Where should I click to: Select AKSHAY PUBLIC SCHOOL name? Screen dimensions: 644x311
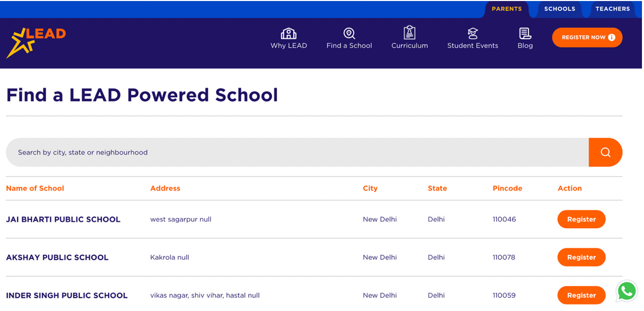tap(57, 257)
